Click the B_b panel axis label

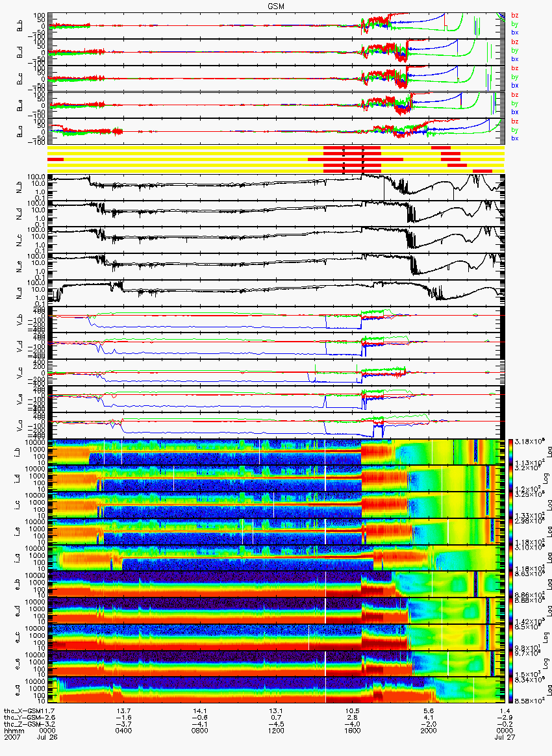pyautogui.click(x=19, y=27)
